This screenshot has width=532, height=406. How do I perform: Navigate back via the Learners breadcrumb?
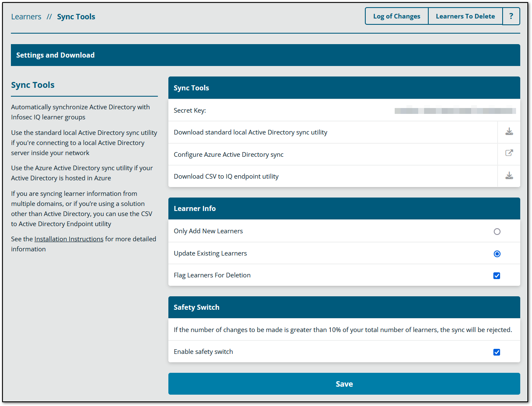pyautogui.click(x=26, y=16)
